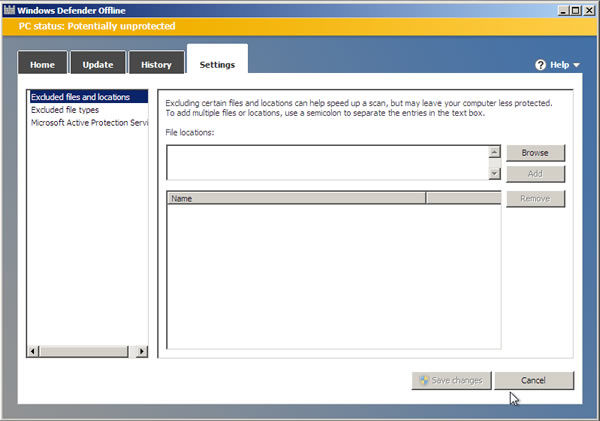This screenshot has height=421, width=600.
Task: Click the Add button
Action: [535, 174]
